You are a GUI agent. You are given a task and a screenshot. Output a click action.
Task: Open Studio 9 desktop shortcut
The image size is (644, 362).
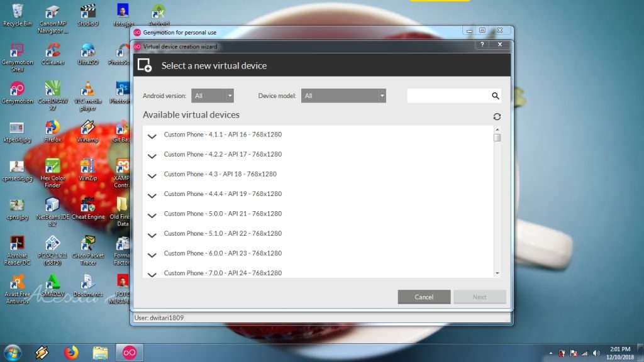(88, 15)
